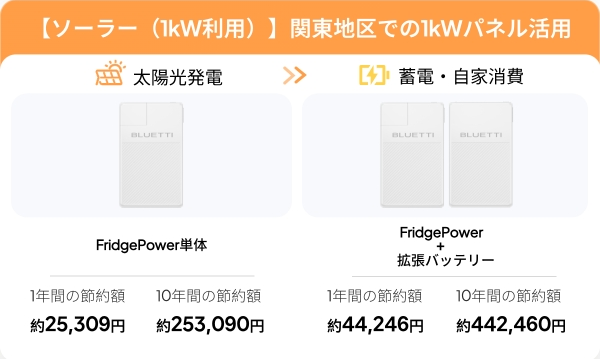Click the FridgePower + 拡張バッテリー label
Viewport: 600px width, 360px height.
(445, 246)
